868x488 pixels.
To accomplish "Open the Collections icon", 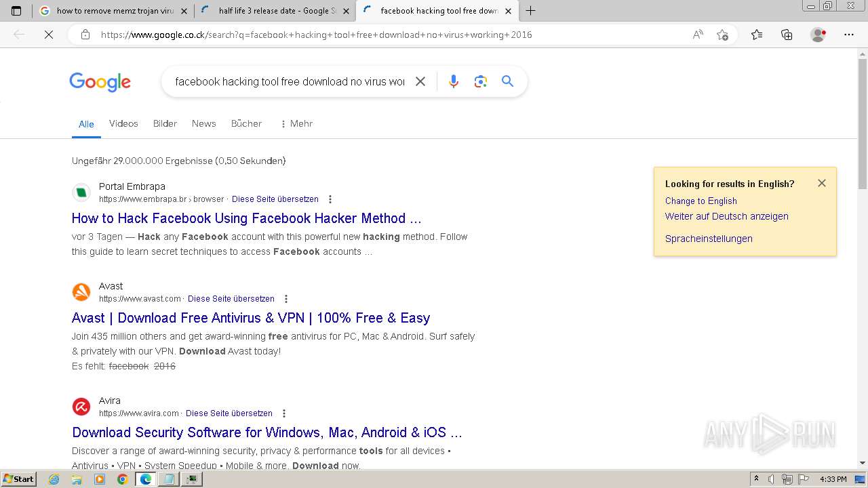I will [787, 35].
